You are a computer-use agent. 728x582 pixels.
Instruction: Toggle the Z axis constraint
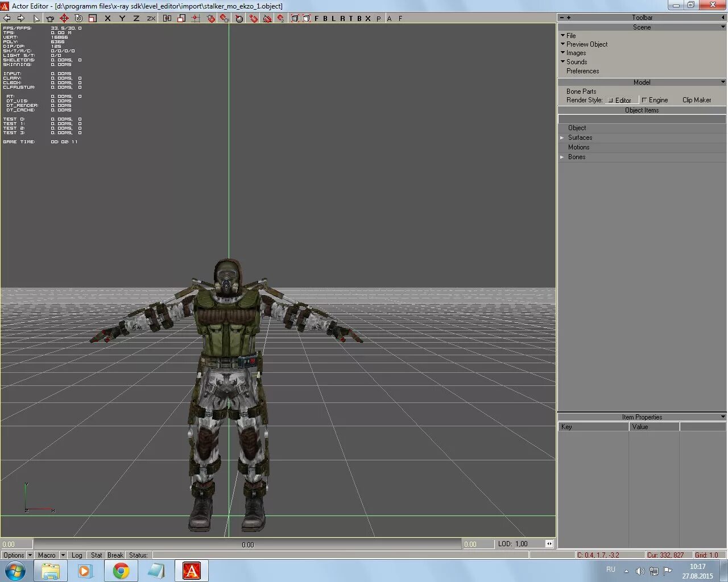[x=136, y=18]
